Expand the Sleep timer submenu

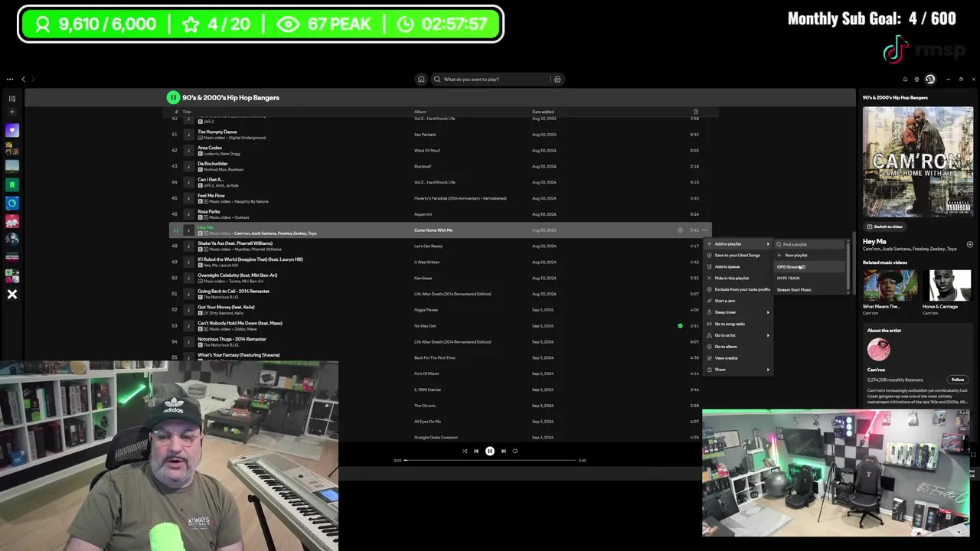point(738,312)
